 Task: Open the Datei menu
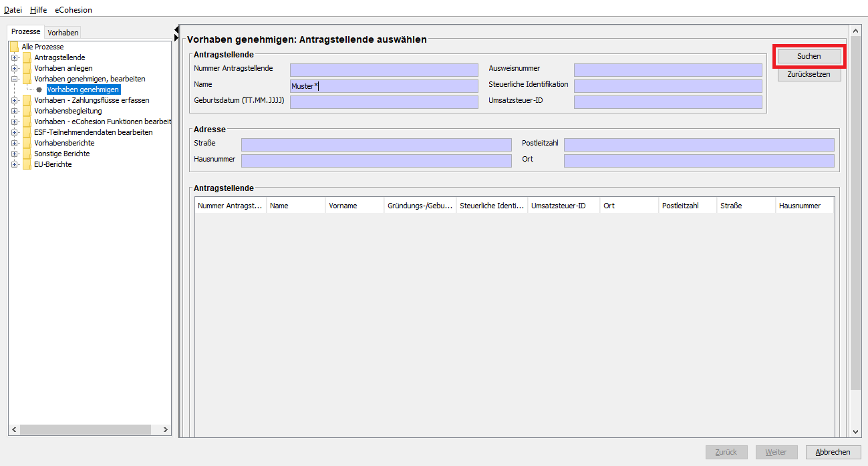point(13,10)
